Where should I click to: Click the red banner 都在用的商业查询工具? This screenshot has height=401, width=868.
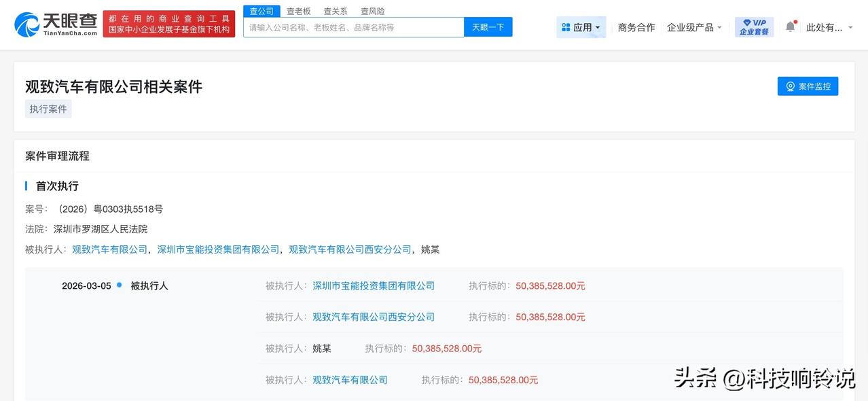pos(169,24)
